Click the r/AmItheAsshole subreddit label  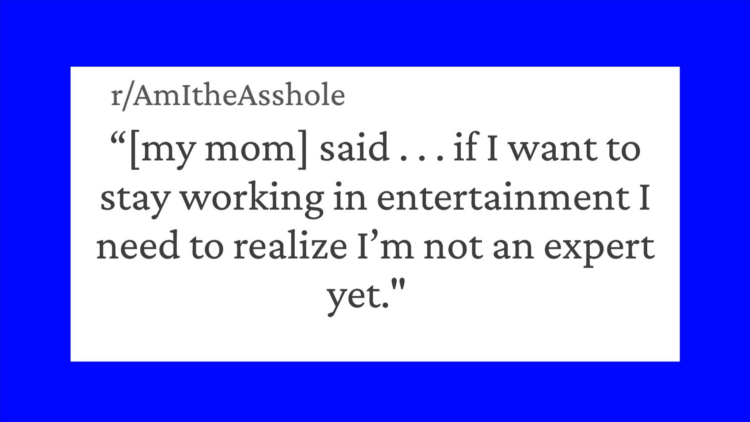pos(228,96)
